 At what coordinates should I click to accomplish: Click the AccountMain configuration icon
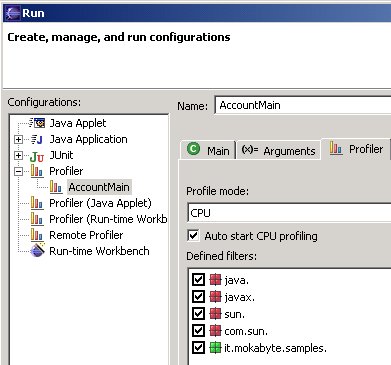(x=56, y=187)
